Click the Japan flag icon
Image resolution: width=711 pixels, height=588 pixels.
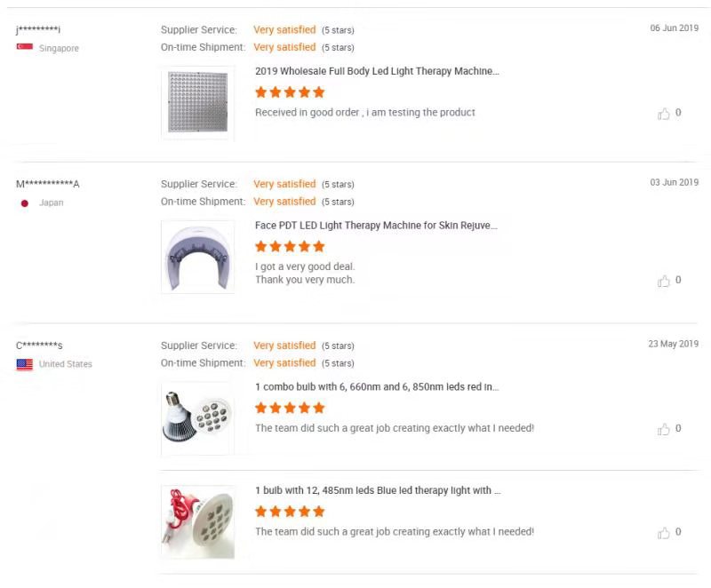25,203
